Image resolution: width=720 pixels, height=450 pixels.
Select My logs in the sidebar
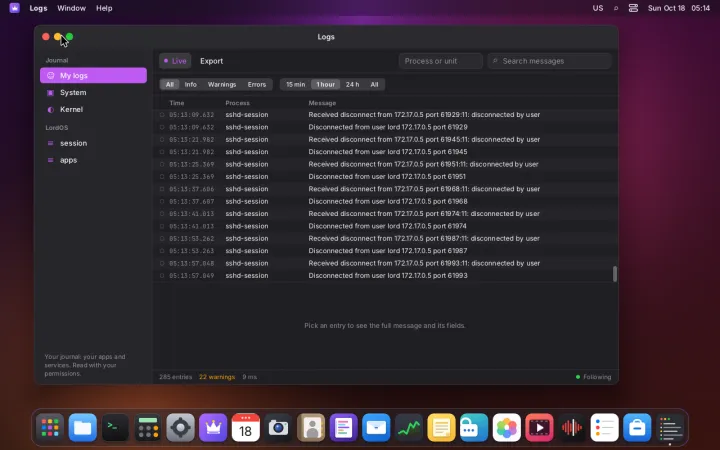point(93,75)
